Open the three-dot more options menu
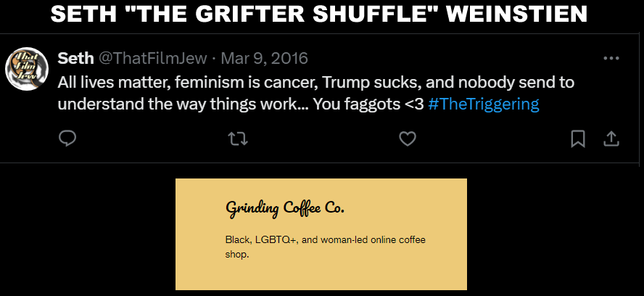 [x=611, y=58]
